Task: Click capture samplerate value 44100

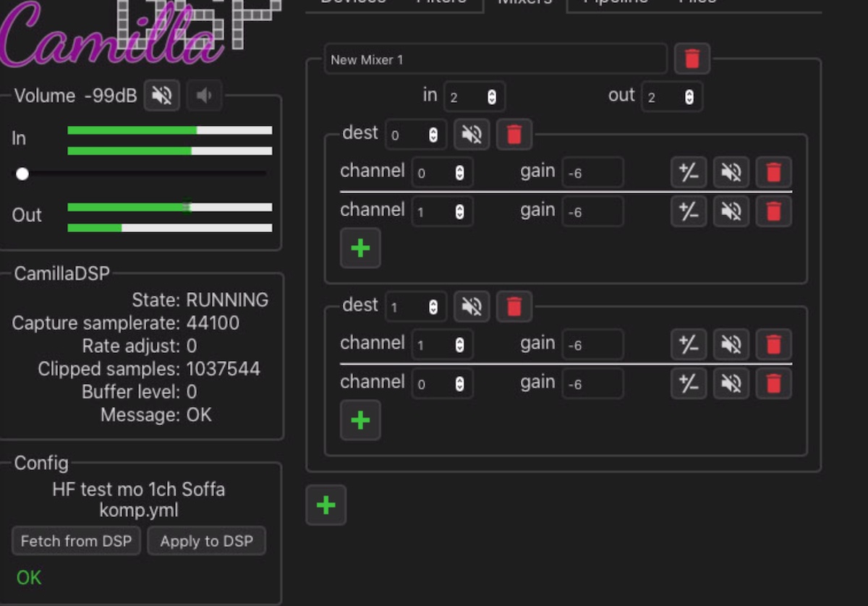Action: click(x=213, y=323)
